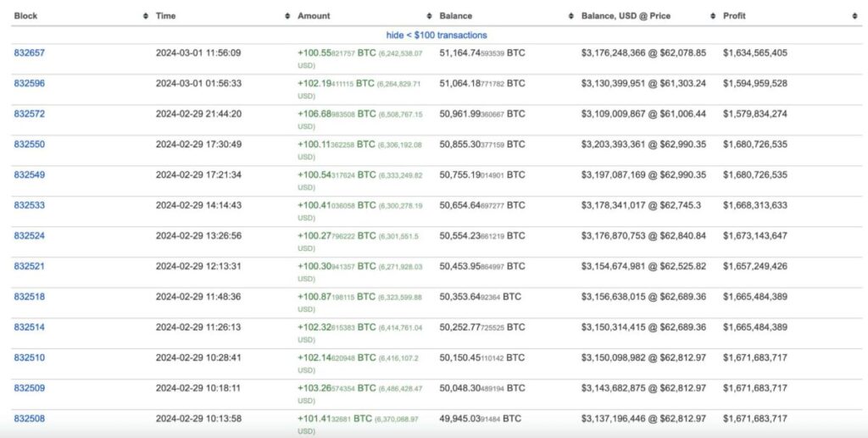
Task: Open block 832572 link
Action: 30,114
